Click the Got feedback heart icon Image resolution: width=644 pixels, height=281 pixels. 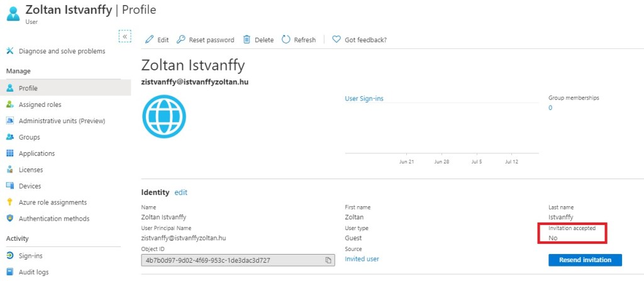(x=336, y=40)
